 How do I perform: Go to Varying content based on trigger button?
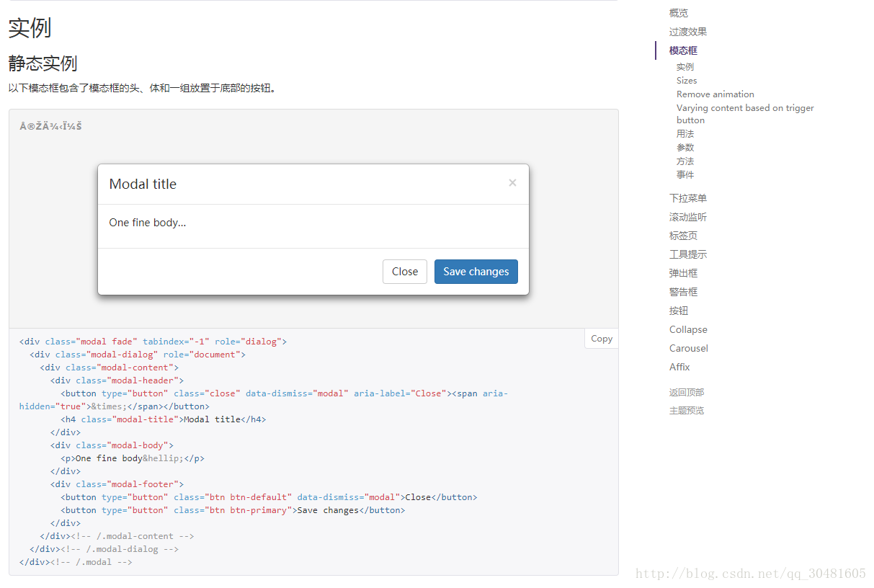744,108
